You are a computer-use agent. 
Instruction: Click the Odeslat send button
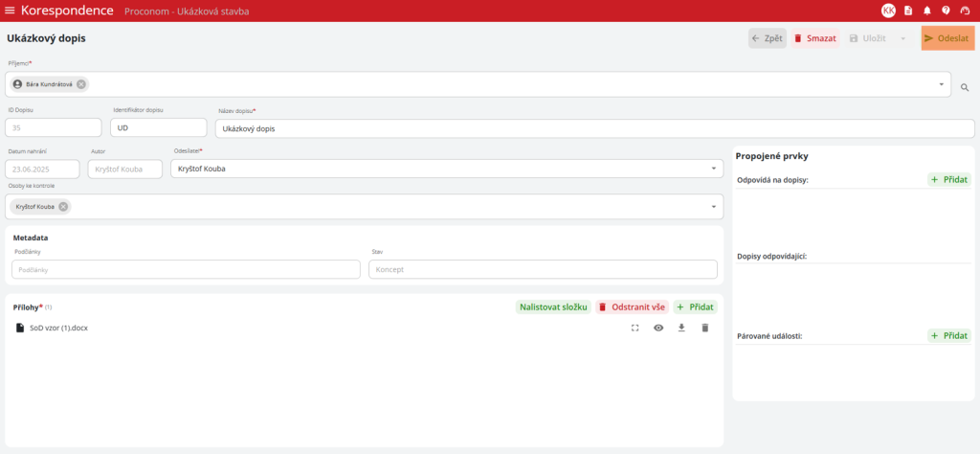click(947, 38)
